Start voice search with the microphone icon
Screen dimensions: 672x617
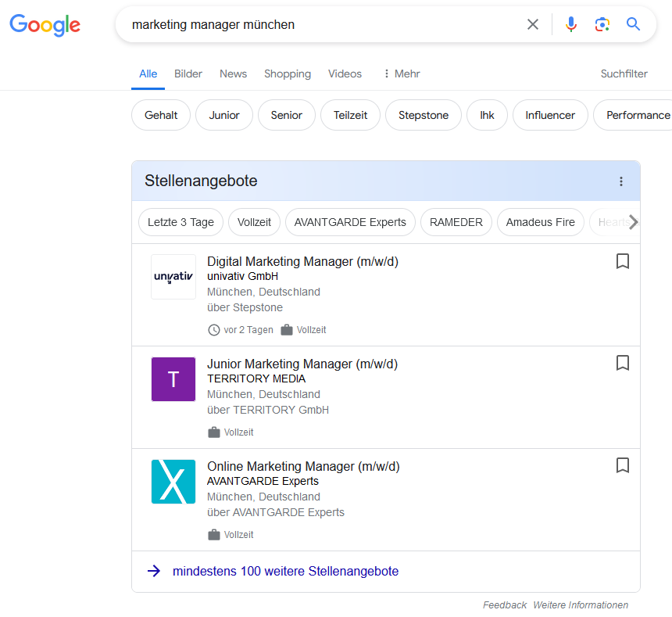[x=571, y=24]
